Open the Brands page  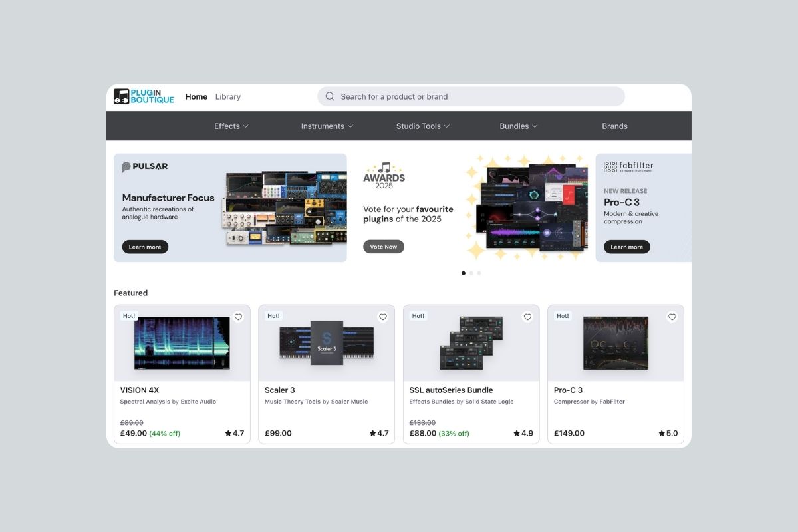point(614,126)
